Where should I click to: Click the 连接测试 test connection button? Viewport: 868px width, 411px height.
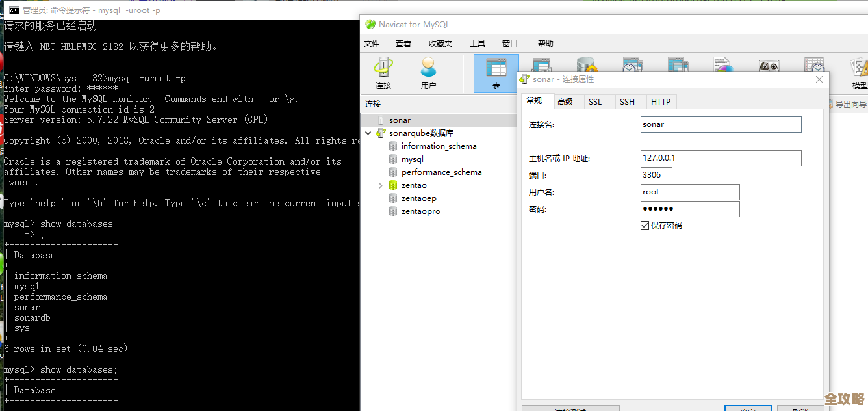(x=570, y=408)
